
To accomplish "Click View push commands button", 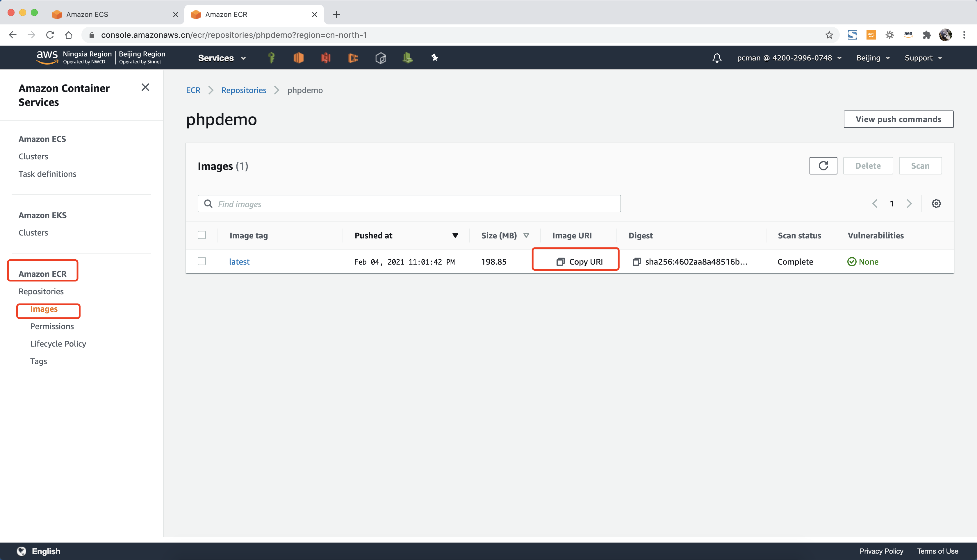I will click(898, 119).
